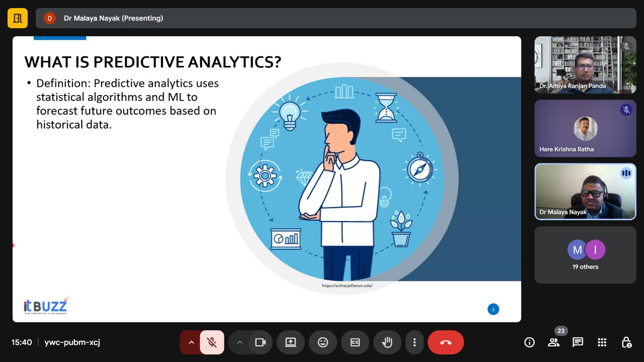The height and width of the screenshot is (362, 644).
Task: Show the people participants list
Action: pyautogui.click(x=553, y=342)
